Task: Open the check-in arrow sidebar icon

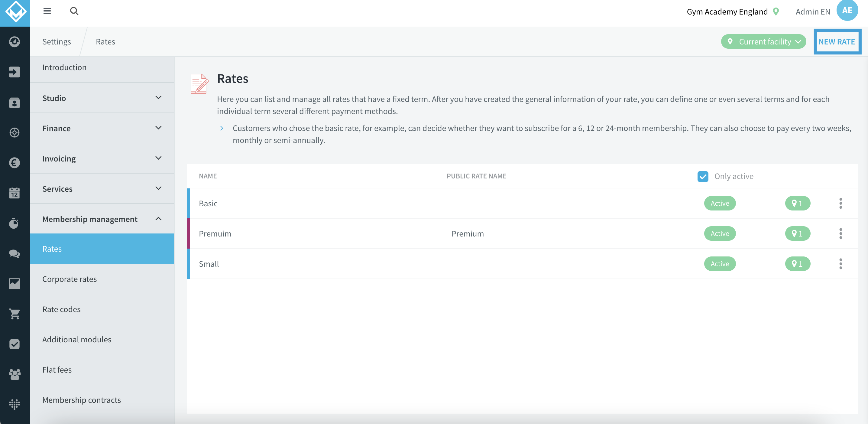Action: click(x=15, y=72)
